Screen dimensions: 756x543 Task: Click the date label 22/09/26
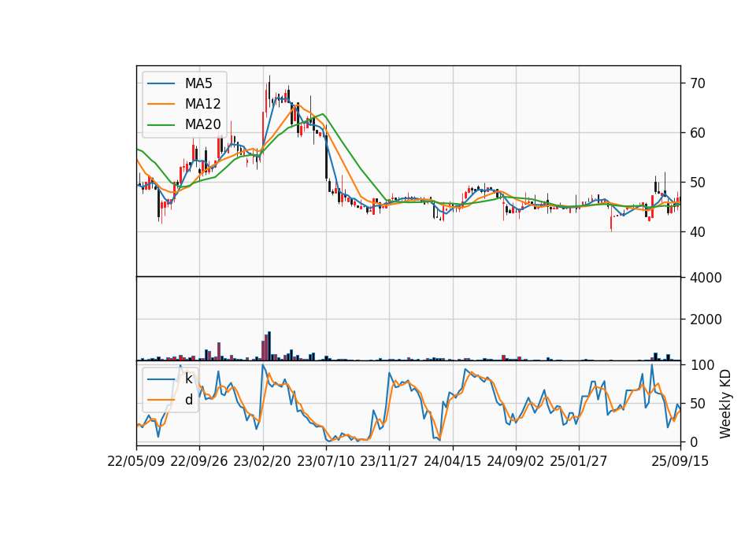(199, 461)
